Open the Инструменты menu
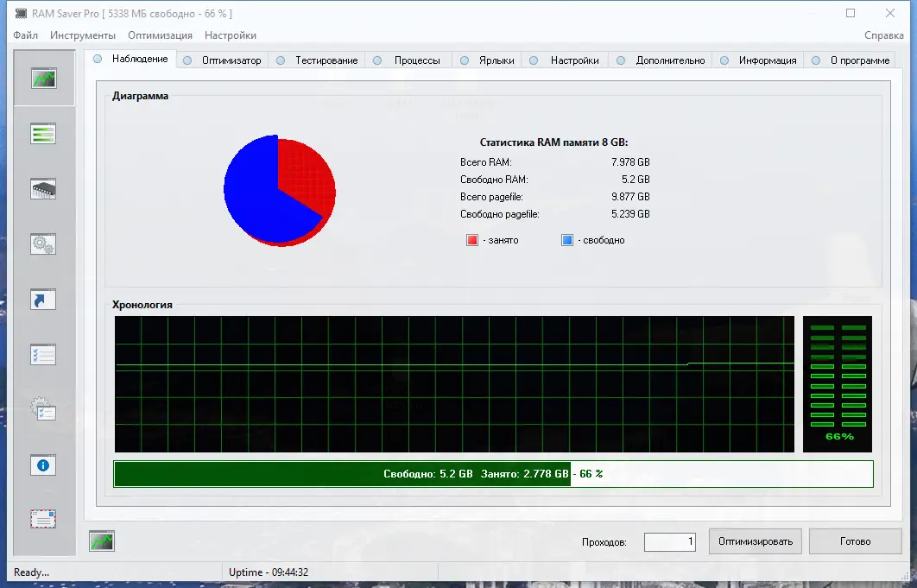Screen dimensions: 917x588 pos(83,35)
